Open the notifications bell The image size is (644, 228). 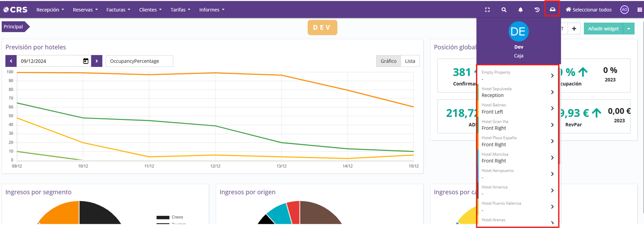[x=520, y=10]
